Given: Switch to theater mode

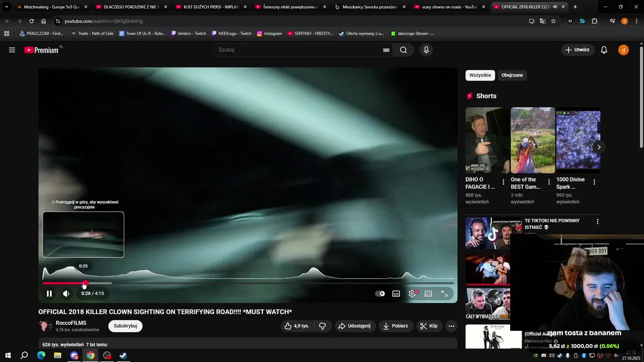Looking at the screenshot, I should pyautogui.click(x=428, y=294).
